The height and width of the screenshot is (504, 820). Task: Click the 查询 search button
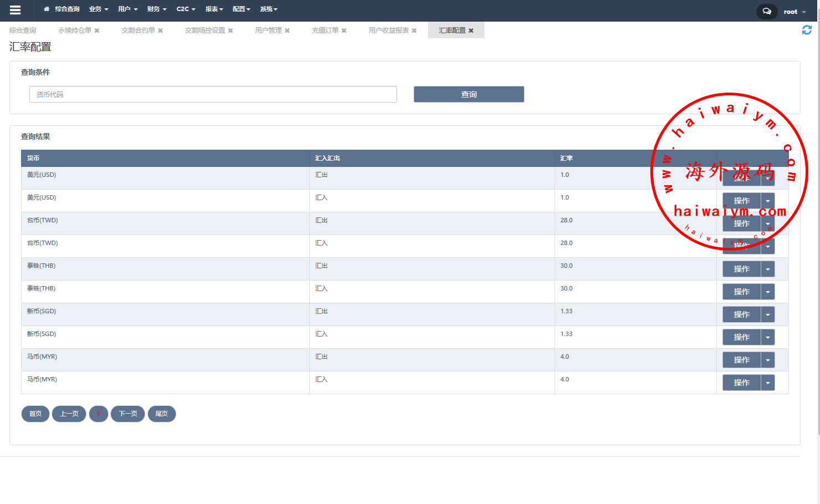tap(468, 94)
